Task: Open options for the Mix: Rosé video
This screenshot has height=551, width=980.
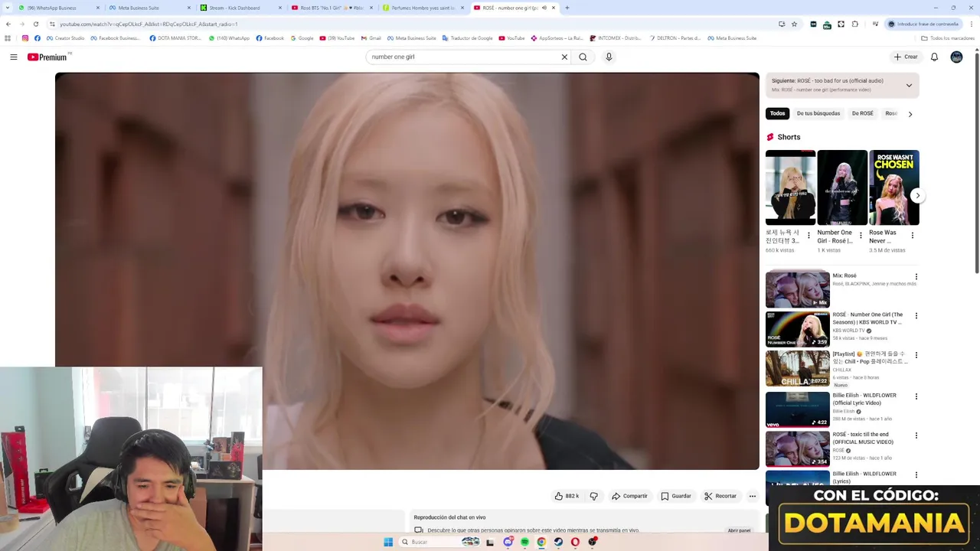Action: click(x=916, y=277)
